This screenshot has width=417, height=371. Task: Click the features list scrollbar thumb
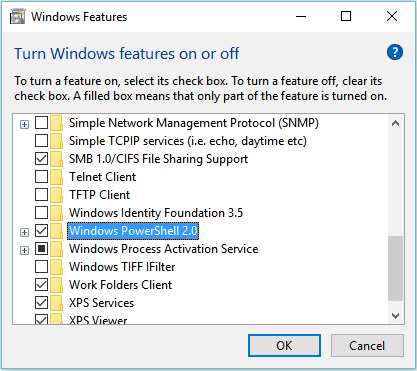(396, 269)
